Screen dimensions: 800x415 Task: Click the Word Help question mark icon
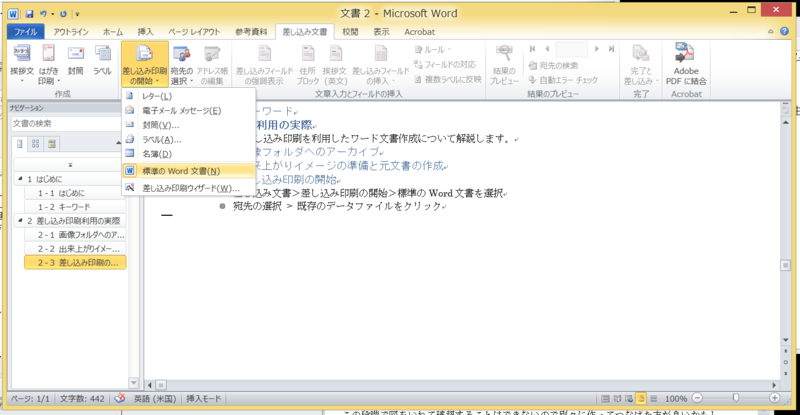click(785, 32)
